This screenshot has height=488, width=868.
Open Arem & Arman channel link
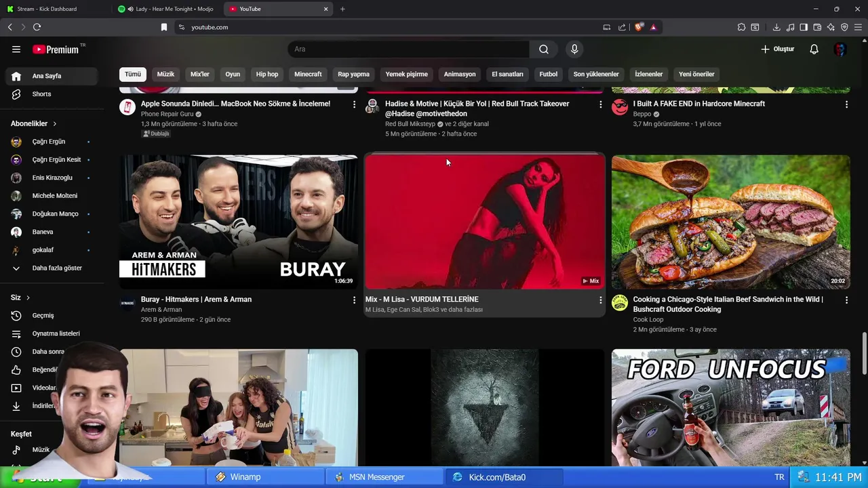(161, 310)
